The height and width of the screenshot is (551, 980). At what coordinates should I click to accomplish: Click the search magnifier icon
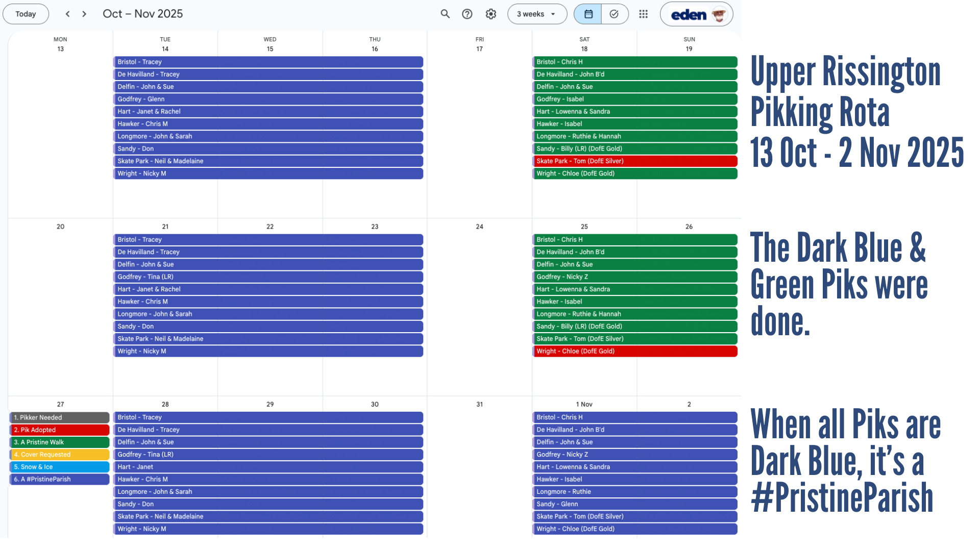pos(445,14)
